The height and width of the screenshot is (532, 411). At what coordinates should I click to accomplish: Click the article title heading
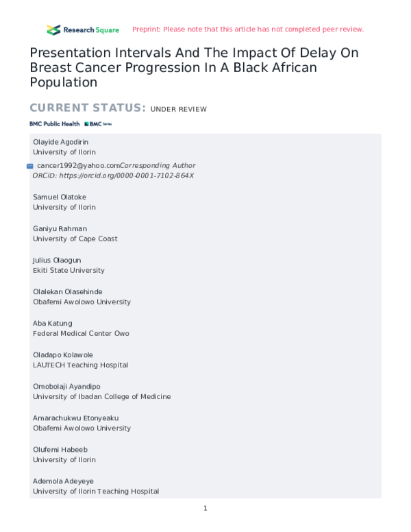194,67
